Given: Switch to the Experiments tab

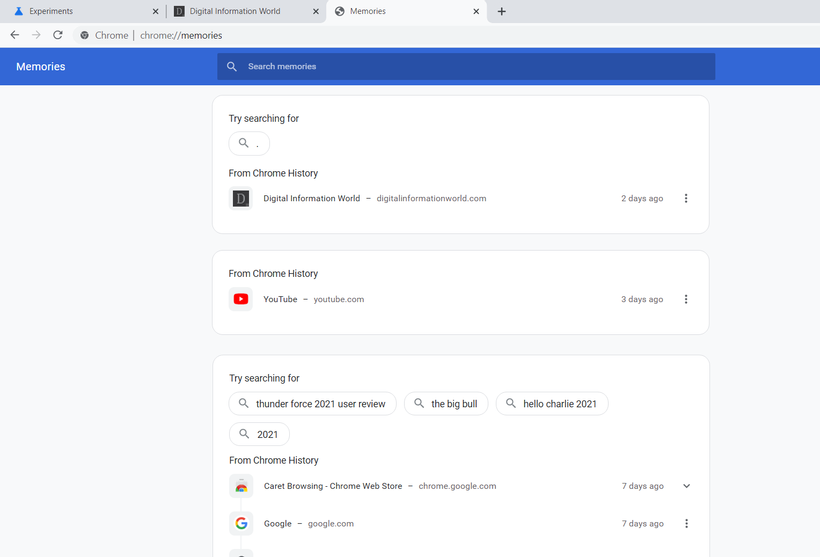Looking at the screenshot, I should coord(84,11).
